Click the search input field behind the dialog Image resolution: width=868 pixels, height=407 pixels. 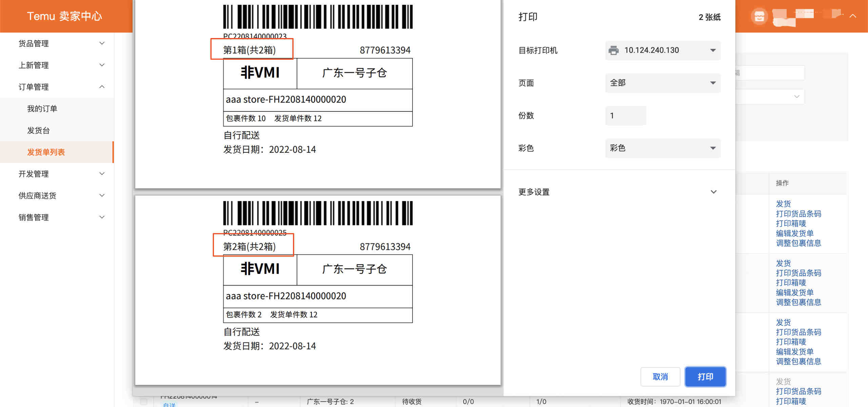click(x=770, y=73)
